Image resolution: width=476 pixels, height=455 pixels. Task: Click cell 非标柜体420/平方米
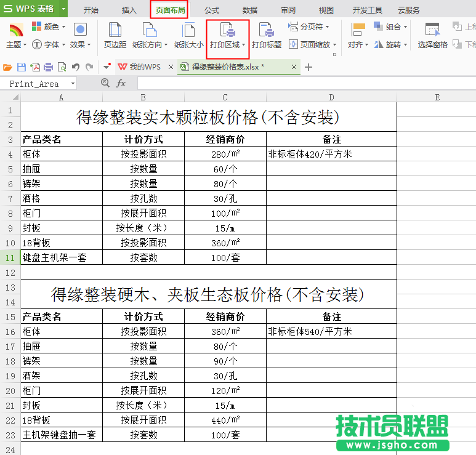[x=331, y=154]
